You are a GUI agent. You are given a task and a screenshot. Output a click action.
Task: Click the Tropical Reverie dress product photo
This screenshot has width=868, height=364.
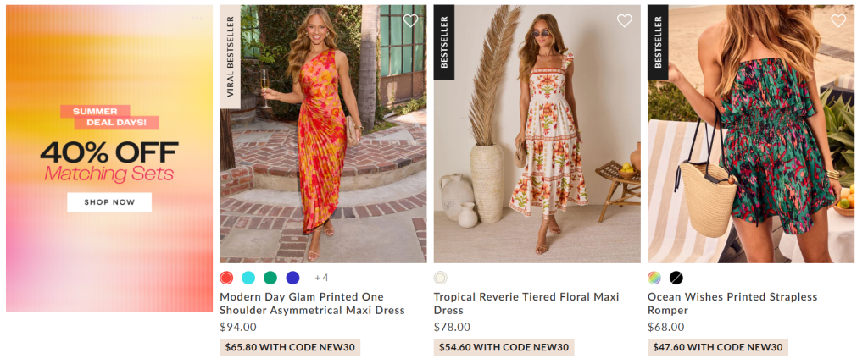tap(537, 135)
